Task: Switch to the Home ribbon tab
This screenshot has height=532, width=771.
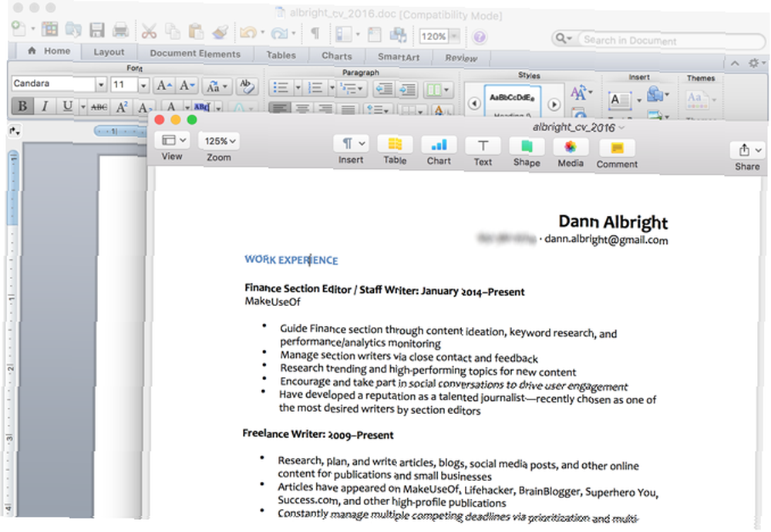Action: [49, 51]
